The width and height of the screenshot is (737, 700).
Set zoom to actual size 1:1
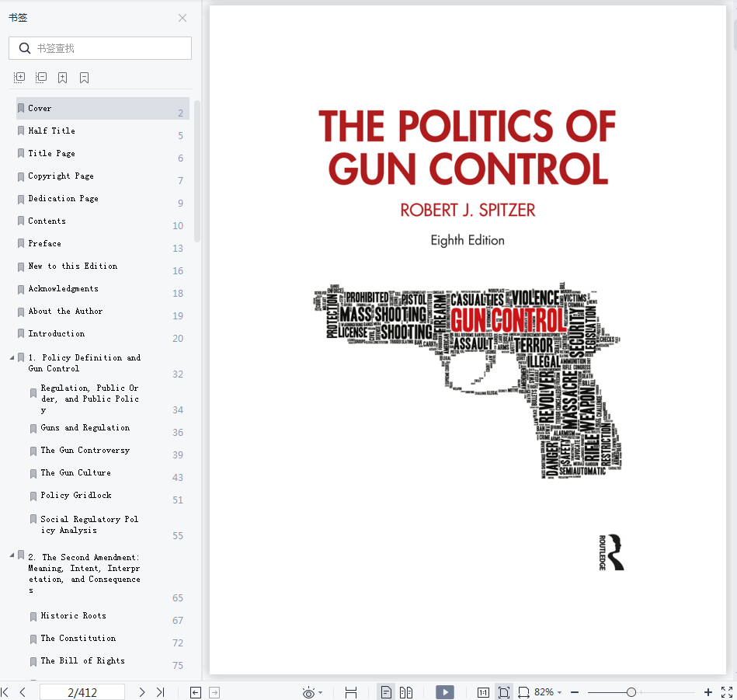point(483,692)
